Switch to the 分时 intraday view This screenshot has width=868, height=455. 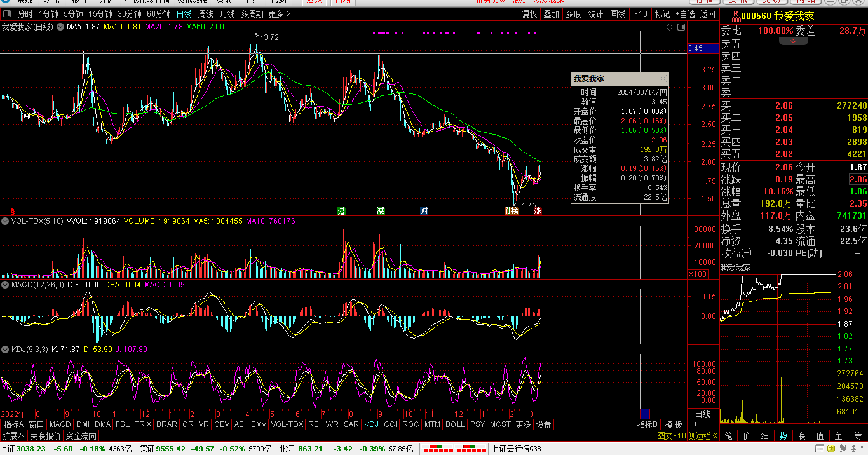tap(25, 14)
